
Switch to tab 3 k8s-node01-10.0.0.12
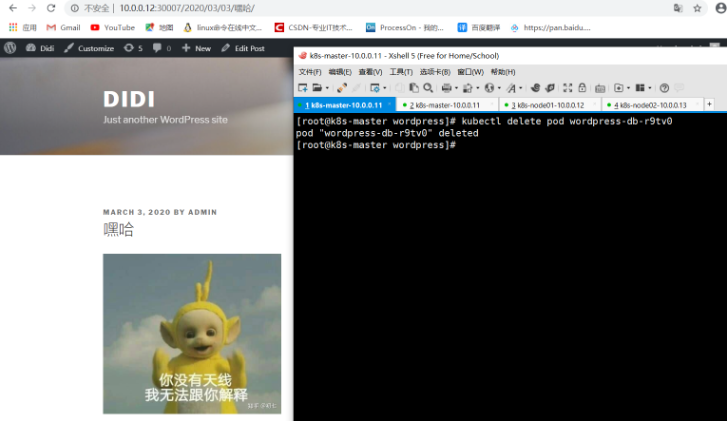point(550,105)
